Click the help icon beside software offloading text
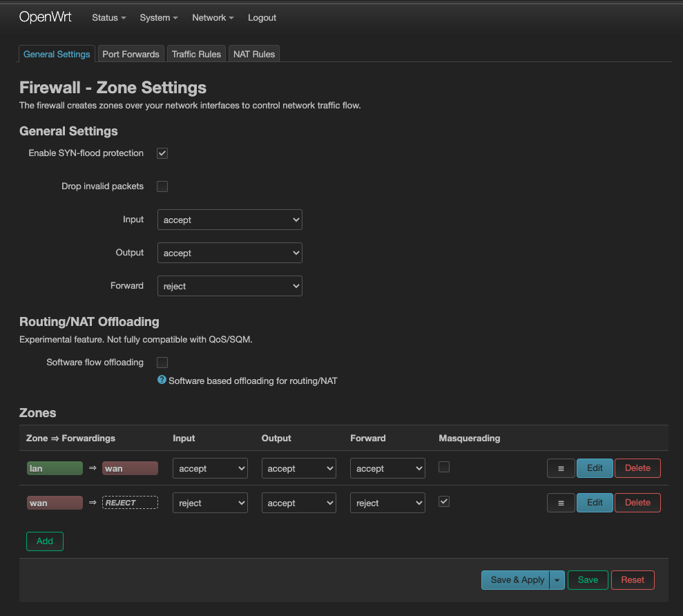683x616 pixels. tap(162, 380)
